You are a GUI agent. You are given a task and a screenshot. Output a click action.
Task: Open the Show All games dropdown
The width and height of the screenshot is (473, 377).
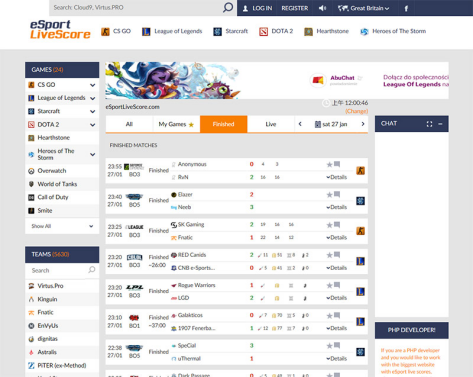[x=62, y=226]
